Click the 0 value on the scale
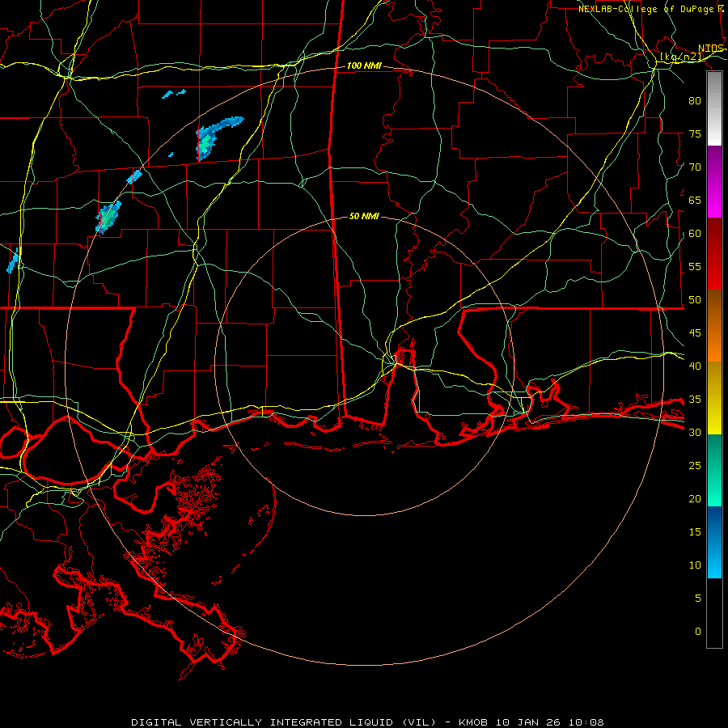Screen dimensions: 728x728 [698, 632]
